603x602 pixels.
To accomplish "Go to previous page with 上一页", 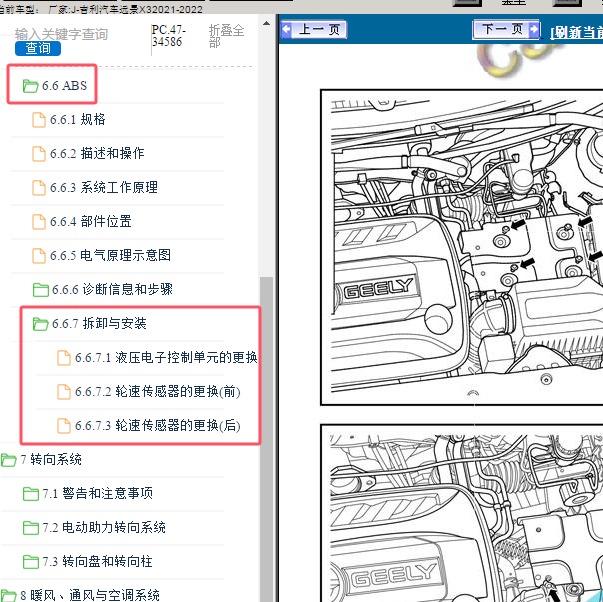I will [314, 30].
